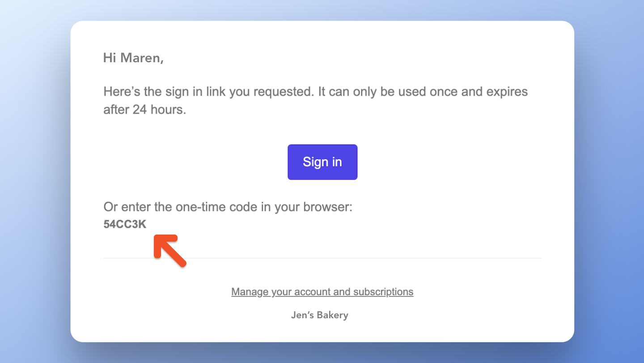This screenshot has width=644, height=363.
Task: Click the Sign in button
Action: 322,162
